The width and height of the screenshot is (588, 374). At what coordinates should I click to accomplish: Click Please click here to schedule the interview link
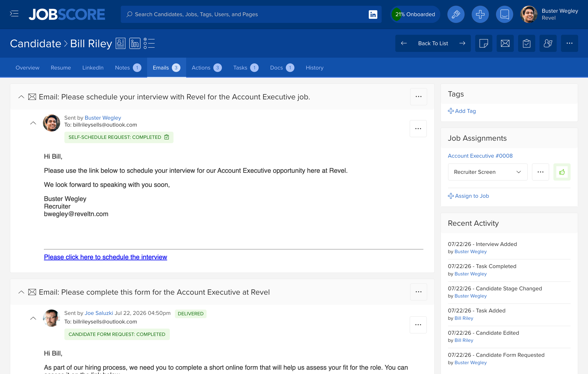106,257
